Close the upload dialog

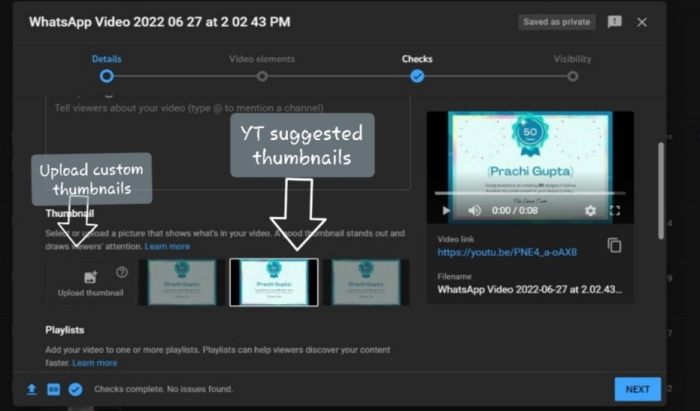tap(642, 22)
